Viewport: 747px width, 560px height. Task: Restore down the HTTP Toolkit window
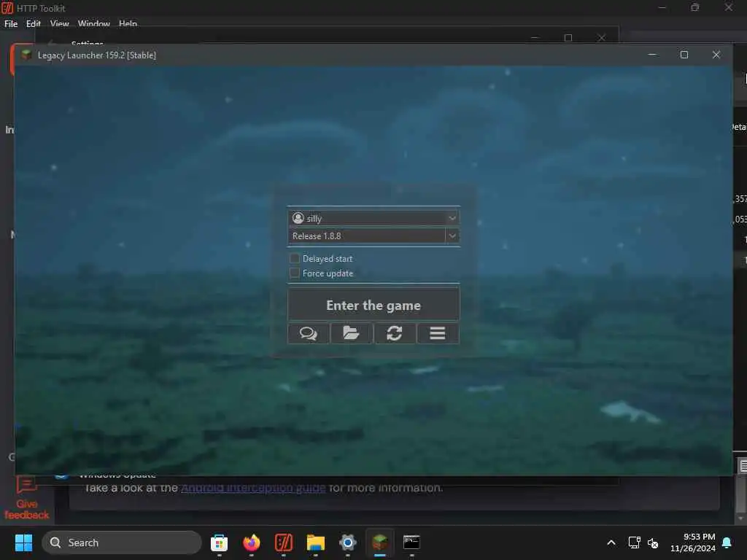695,7
